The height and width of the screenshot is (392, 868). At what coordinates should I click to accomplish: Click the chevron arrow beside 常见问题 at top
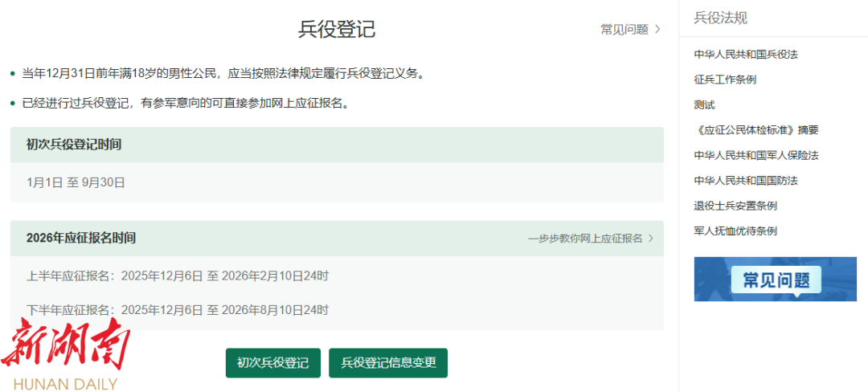(657, 30)
